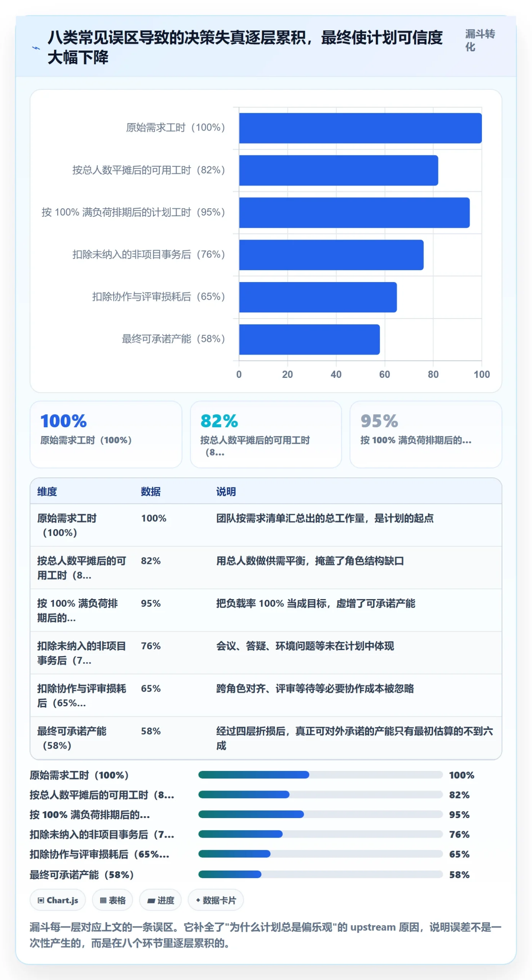Click the chart axis label 60
532x980 pixels.
click(x=384, y=374)
